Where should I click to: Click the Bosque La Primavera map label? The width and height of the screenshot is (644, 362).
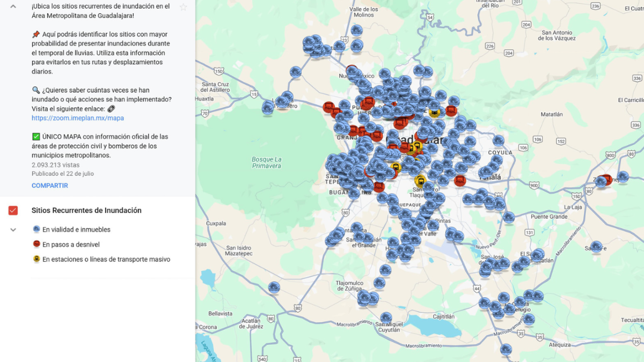(267, 162)
